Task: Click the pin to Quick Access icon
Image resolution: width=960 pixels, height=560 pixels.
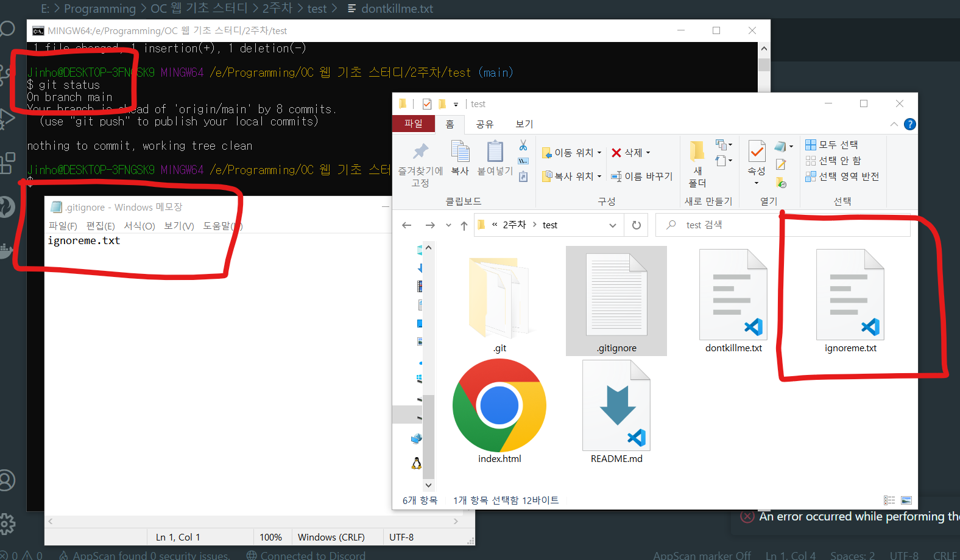Action: point(420,152)
